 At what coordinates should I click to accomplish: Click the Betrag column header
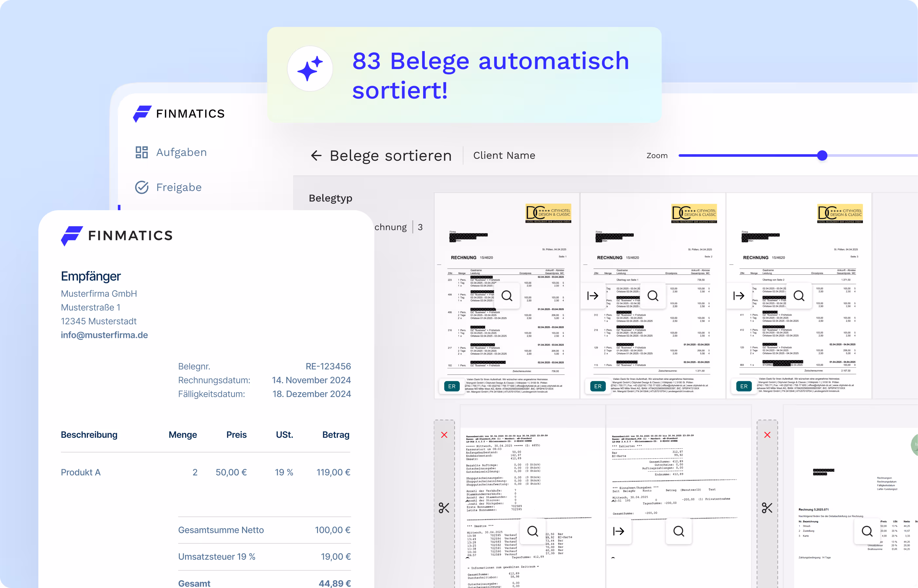[336, 435]
